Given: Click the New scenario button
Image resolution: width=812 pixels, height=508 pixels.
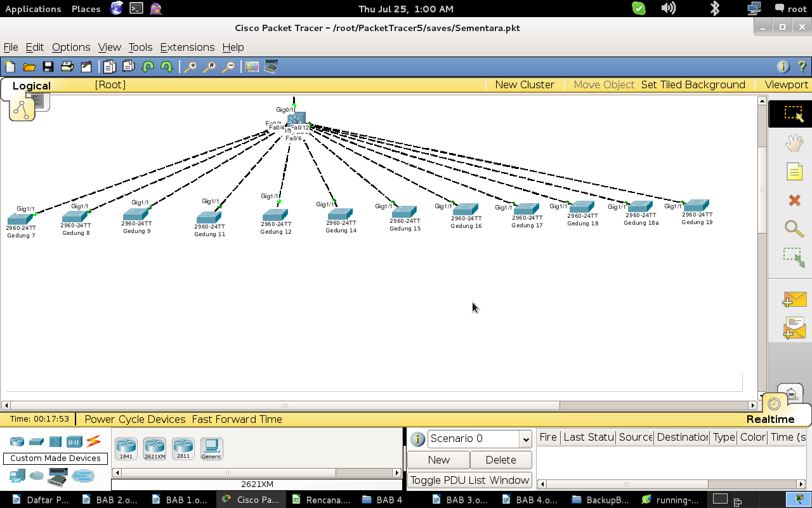Looking at the screenshot, I should pos(438,460).
